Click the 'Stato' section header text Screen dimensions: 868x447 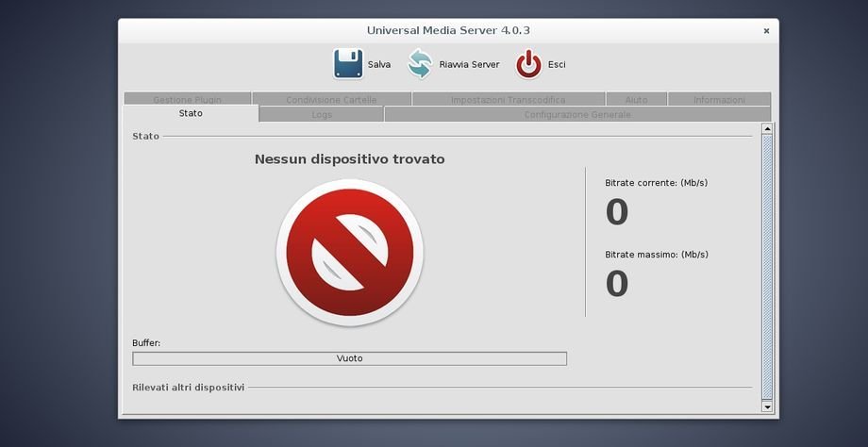click(x=145, y=136)
